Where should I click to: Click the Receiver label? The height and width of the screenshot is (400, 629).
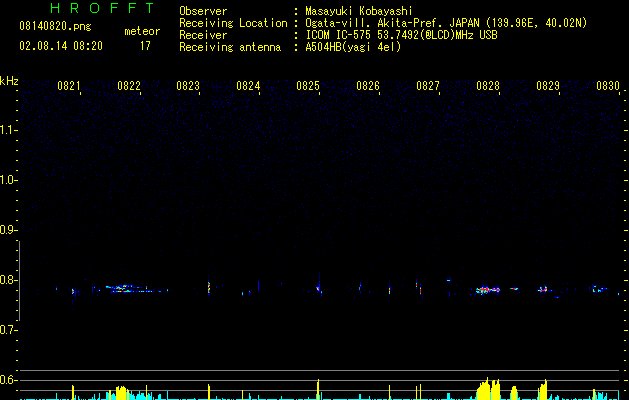coord(203,35)
